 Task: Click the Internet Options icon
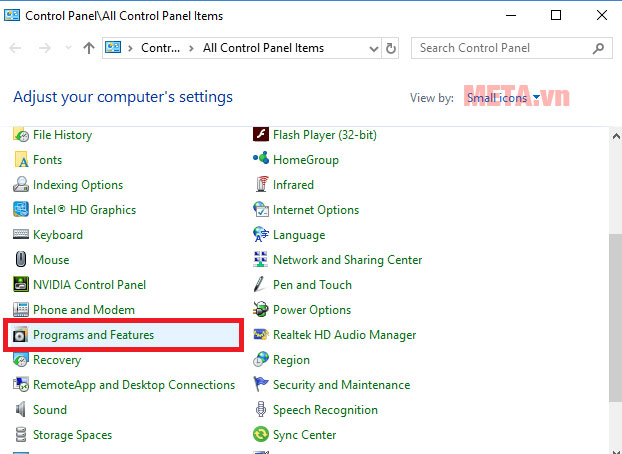pos(261,210)
